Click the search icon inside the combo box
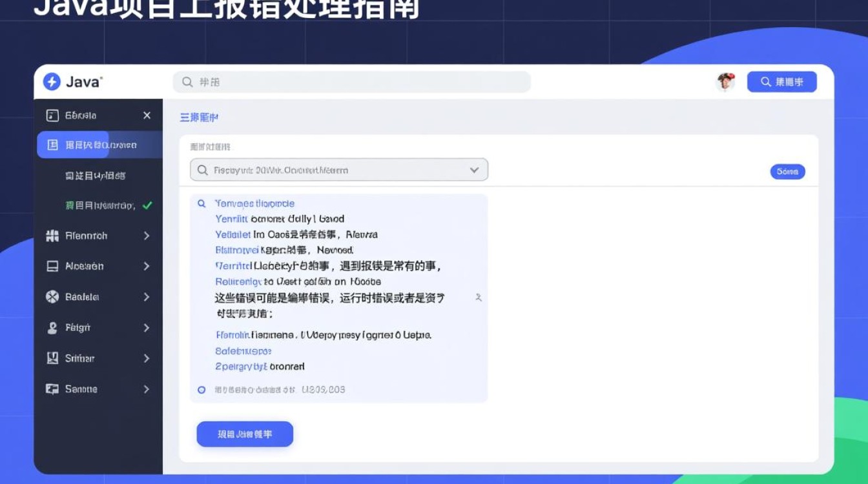 coord(202,170)
